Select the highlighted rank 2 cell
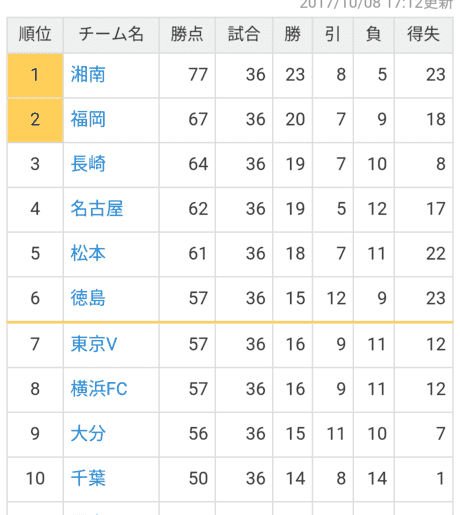Image resolution: width=460 pixels, height=515 pixels. (35, 120)
